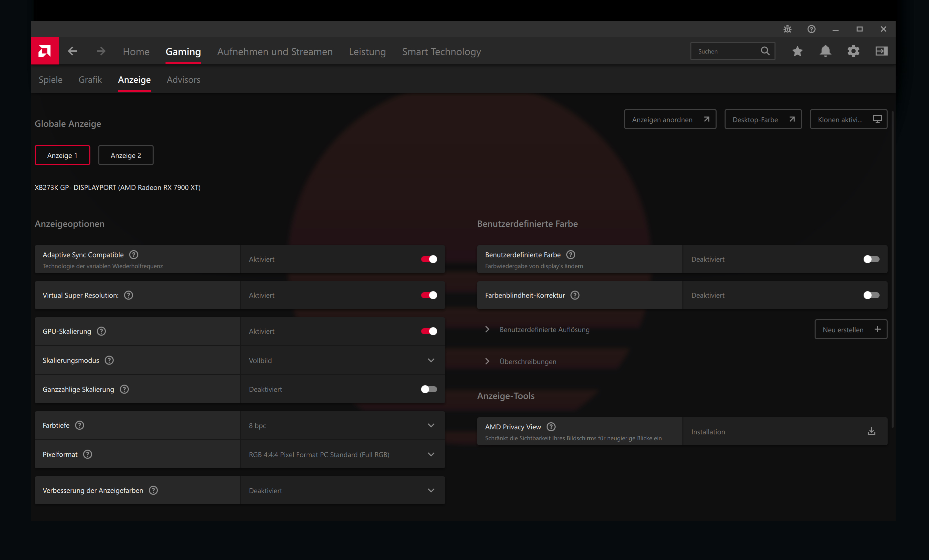
Task: Click the Neu erstellen button
Action: click(850, 330)
